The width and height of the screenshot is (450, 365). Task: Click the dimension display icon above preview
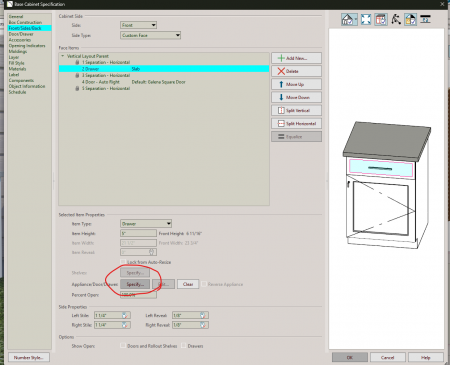click(425, 19)
